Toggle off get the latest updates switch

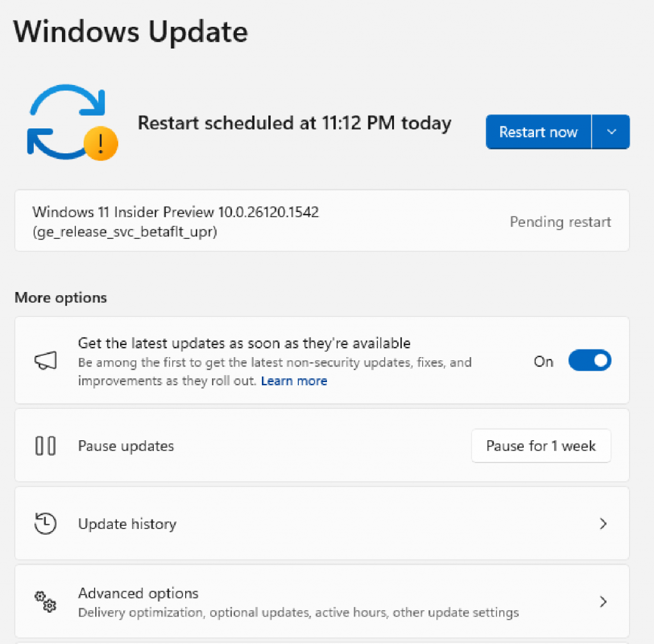pyautogui.click(x=589, y=360)
